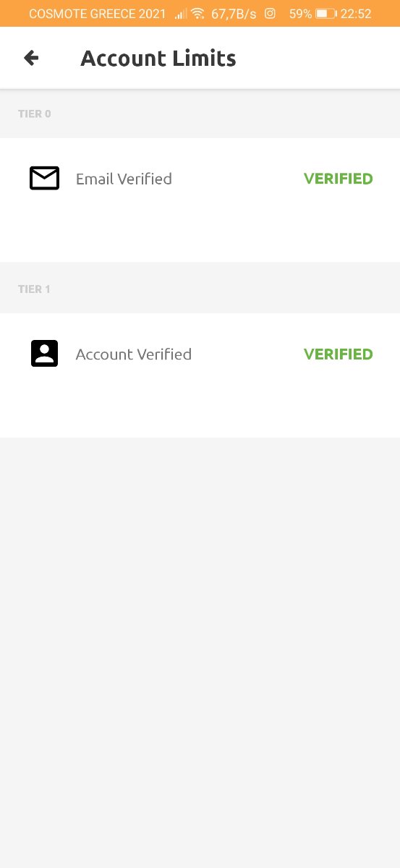
Task: Tap the 67,7B/s network speed indicator
Action: [x=234, y=14]
